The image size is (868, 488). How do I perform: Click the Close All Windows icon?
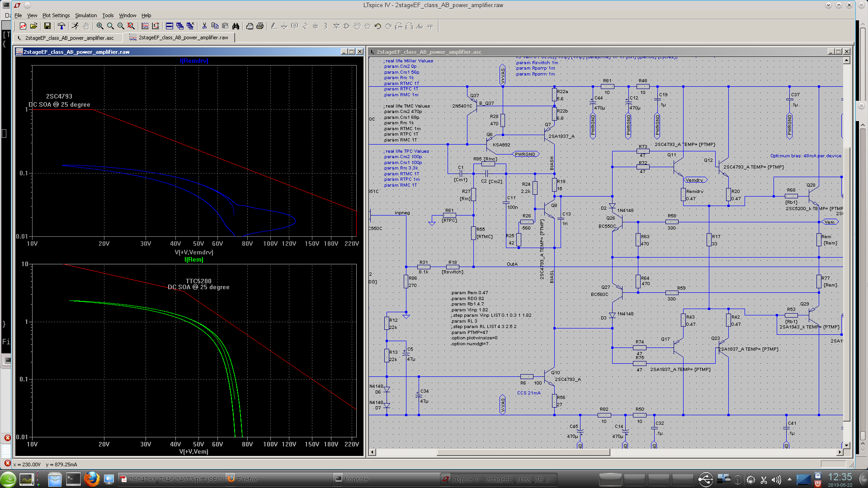(x=190, y=26)
